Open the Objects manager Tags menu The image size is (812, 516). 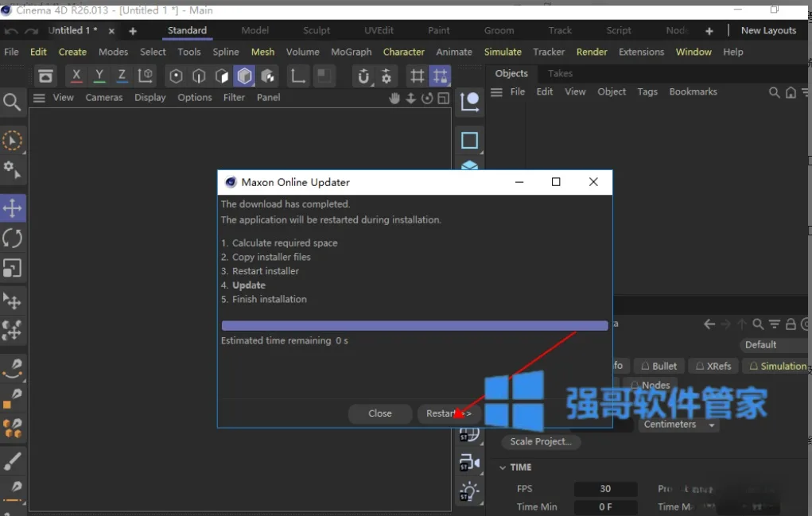pos(647,91)
